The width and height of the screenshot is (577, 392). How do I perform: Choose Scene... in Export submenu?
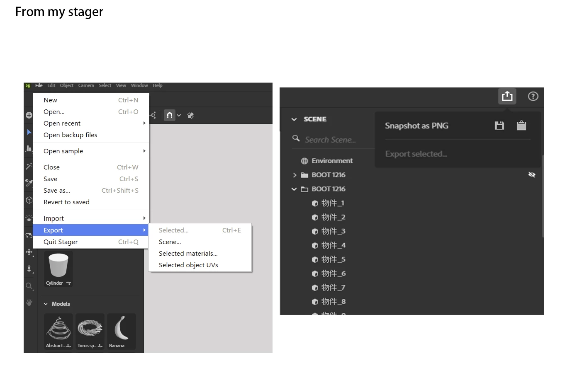[x=200, y=242]
